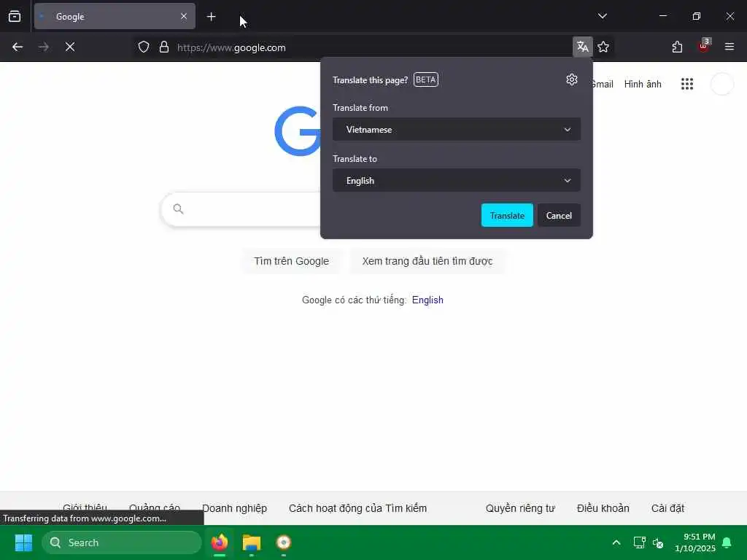Image resolution: width=747 pixels, height=560 pixels.
Task: Click the Translate button
Action: [x=507, y=215]
